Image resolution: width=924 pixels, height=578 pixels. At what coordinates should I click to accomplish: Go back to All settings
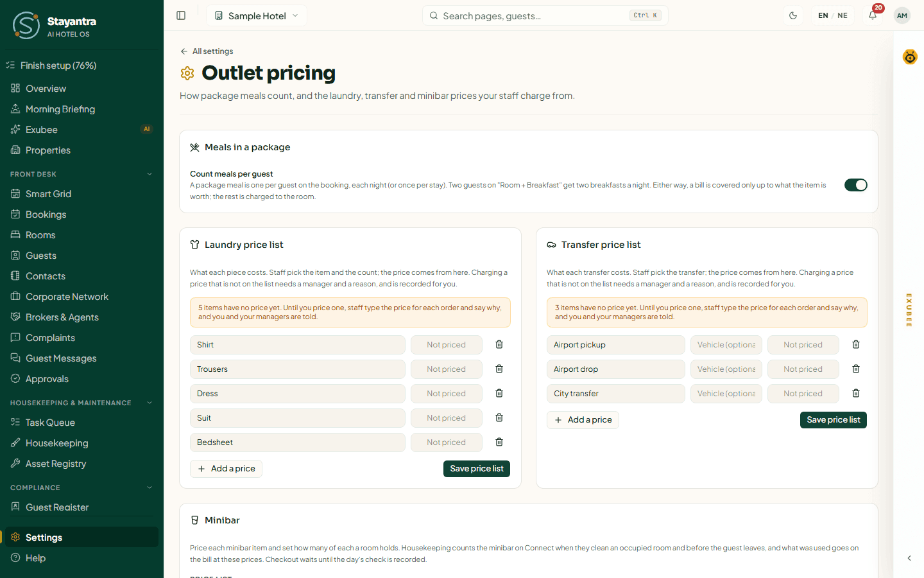(207, 51)
